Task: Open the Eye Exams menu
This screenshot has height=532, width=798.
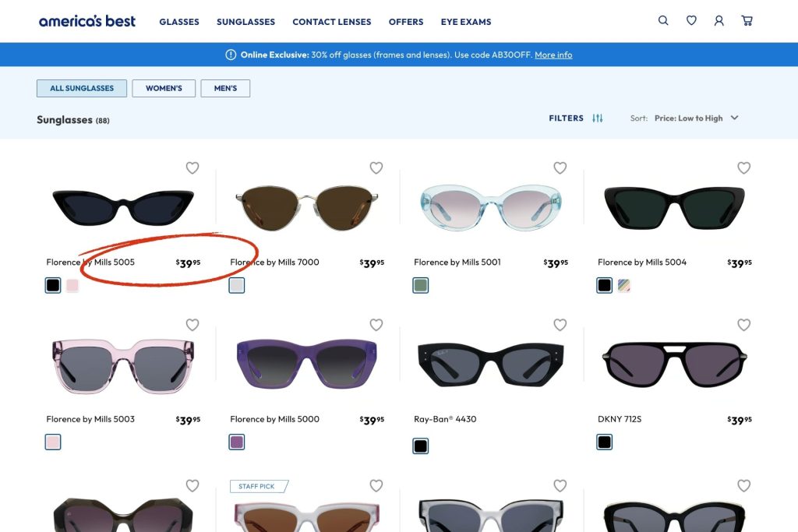Action: [x=466, y=22]
